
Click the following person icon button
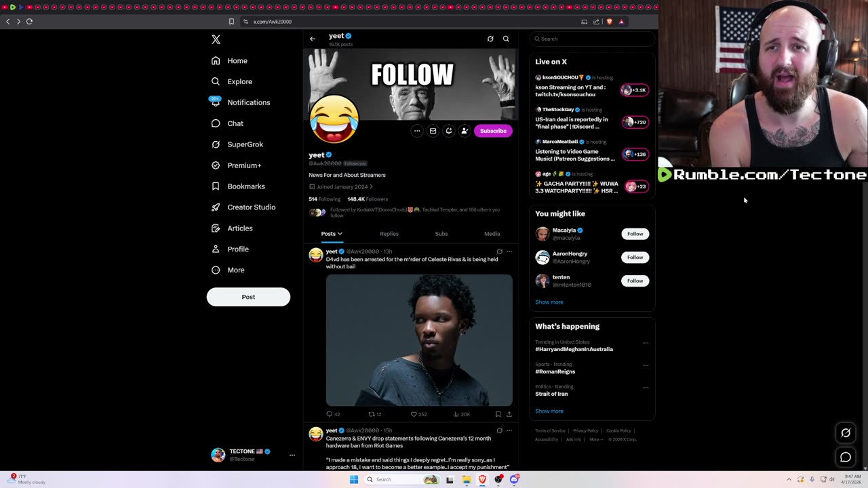click(x=465, y=131)
